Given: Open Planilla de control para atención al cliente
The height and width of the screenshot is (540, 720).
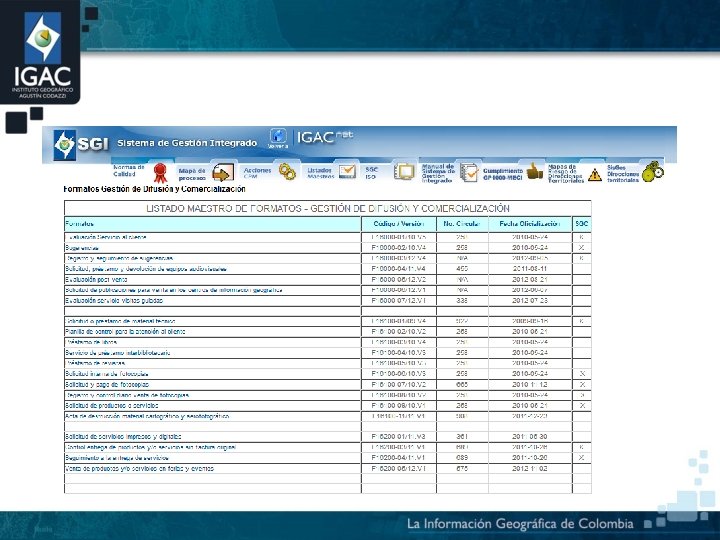Looking at the screenshot, I should (125, 331).
